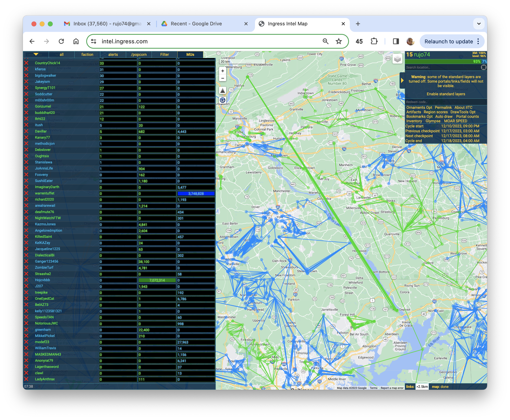The width and height of the screenshot is (510, 420).
Task: Open the dropdown arrow beside all tab
Action: point(57,54)
